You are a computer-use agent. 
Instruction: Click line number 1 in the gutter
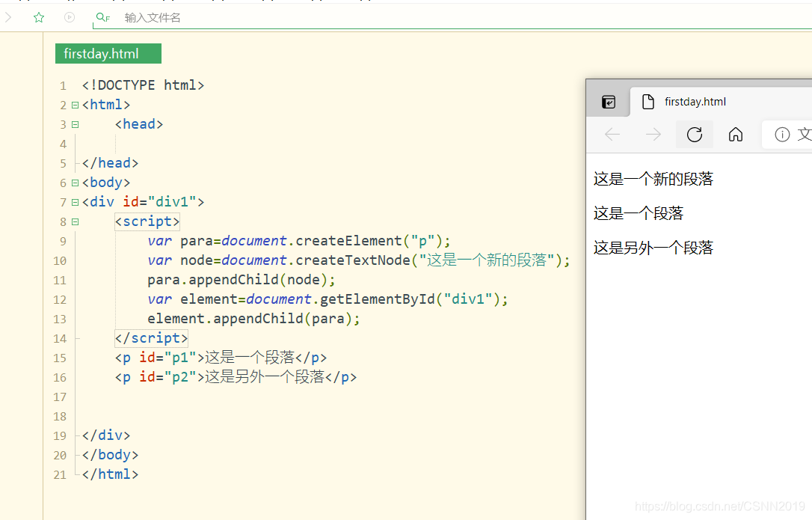point(63,85)
